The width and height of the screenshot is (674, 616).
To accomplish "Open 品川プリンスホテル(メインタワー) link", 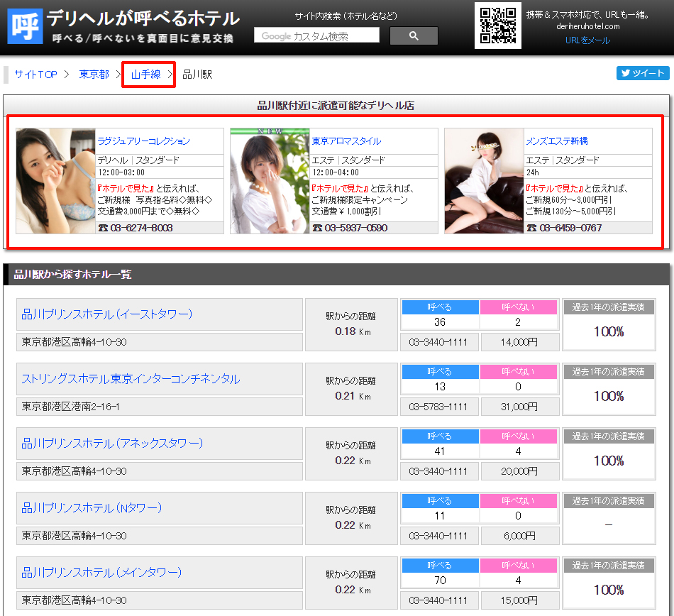I will (x=101, y=572).
